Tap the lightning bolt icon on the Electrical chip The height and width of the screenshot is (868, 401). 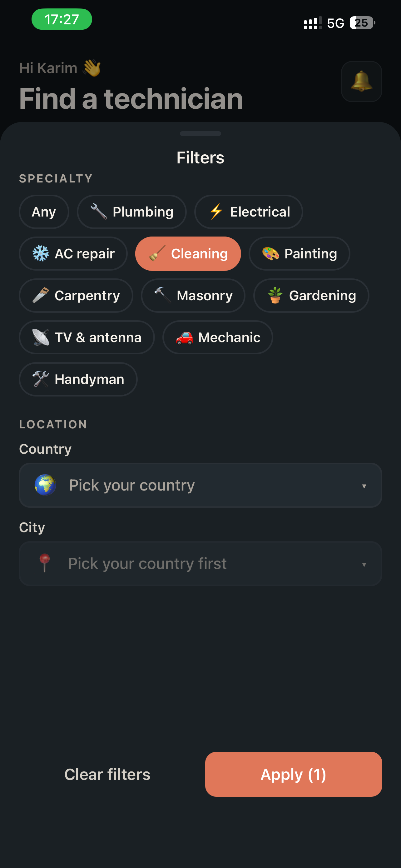pyautogui.click(x=216, y=212)
